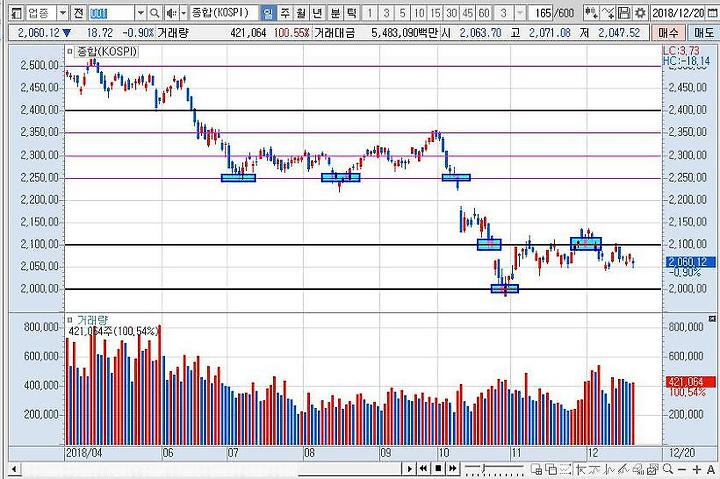The width and height of the screenshot is (720, 479).
Task: Open the dropdown arrow beside speaker icon
Action: tap(184, 13)
